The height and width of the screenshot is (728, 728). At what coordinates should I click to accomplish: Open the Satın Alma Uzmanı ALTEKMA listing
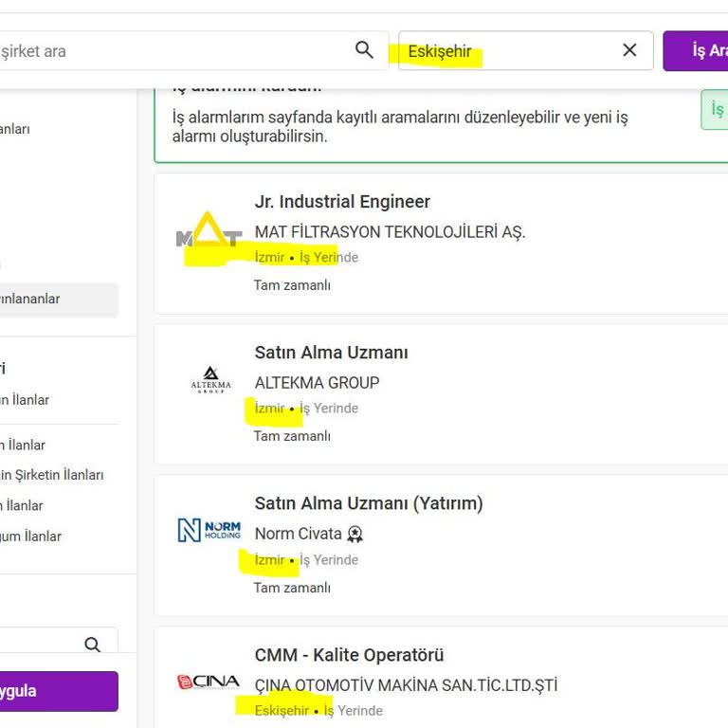tap(331, 353)
